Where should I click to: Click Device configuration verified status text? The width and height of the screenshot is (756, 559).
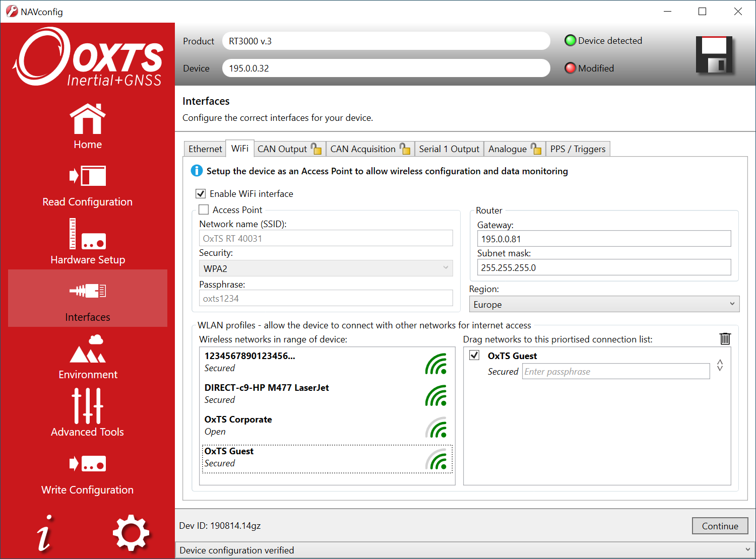tap(236, 550)
